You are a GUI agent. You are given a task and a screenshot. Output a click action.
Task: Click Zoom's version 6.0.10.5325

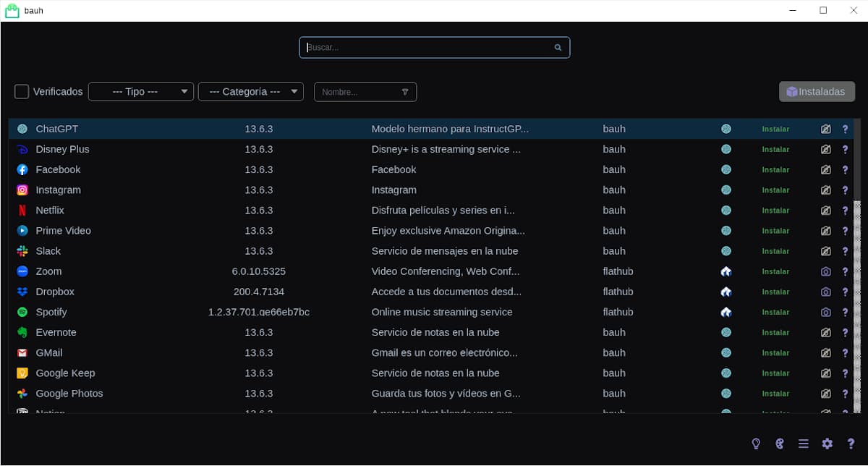point(258,271)
